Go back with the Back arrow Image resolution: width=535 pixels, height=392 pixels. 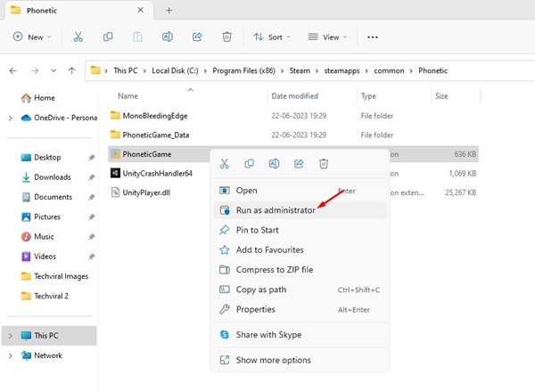pyautogui.click(x=13, y=71)
